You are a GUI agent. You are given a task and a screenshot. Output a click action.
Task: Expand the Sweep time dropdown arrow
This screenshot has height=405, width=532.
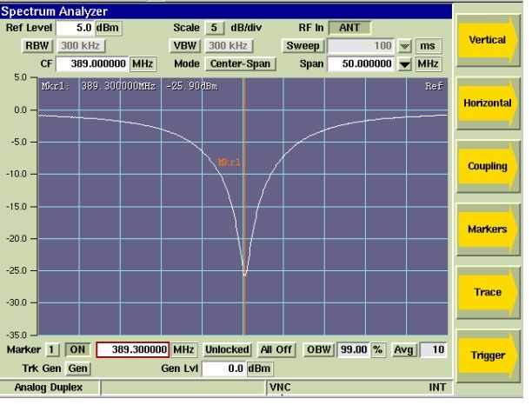pyautogui.click(x=403, y=46)
